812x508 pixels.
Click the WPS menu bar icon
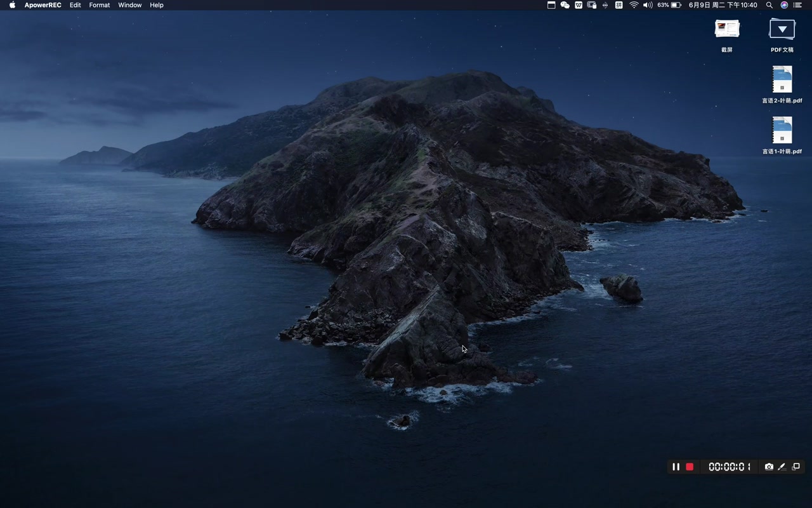pos(579,5)
